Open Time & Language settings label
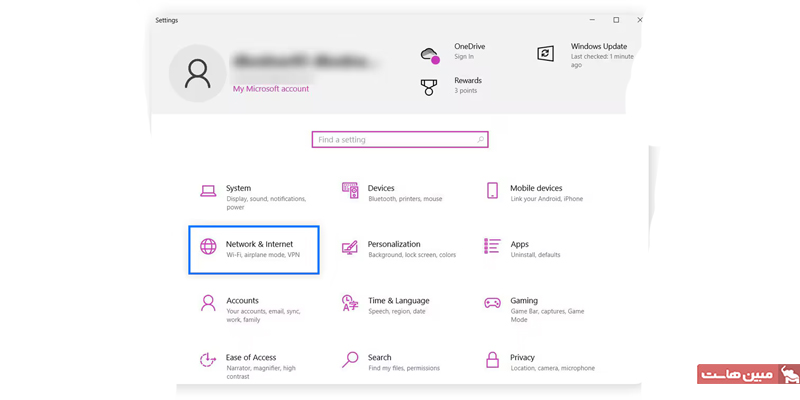 [399, 301]
